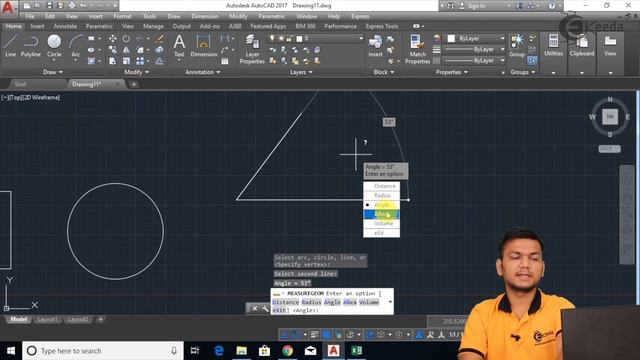
Task: Switch to the Start file tab
Action: (20, 84)
